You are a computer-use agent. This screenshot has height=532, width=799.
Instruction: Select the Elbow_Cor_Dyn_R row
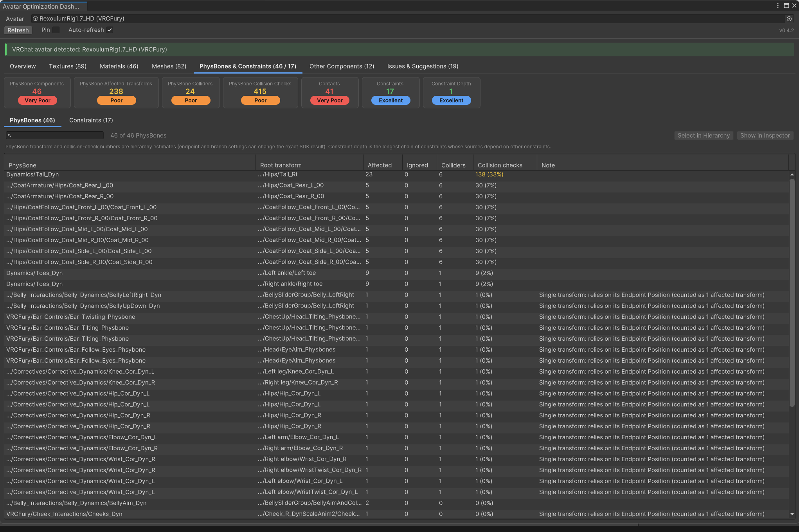click(396, 448)
